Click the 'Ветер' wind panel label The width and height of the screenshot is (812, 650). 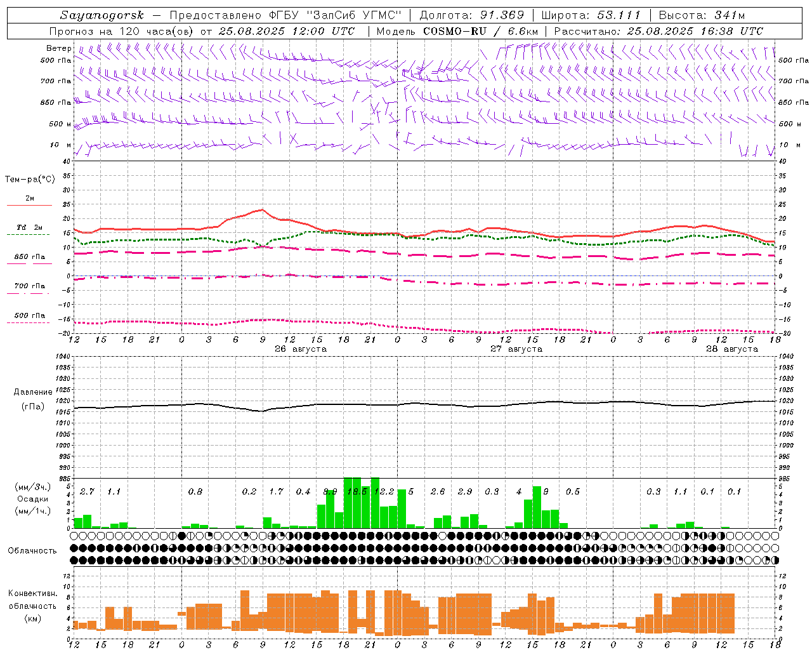click(59, 48)
